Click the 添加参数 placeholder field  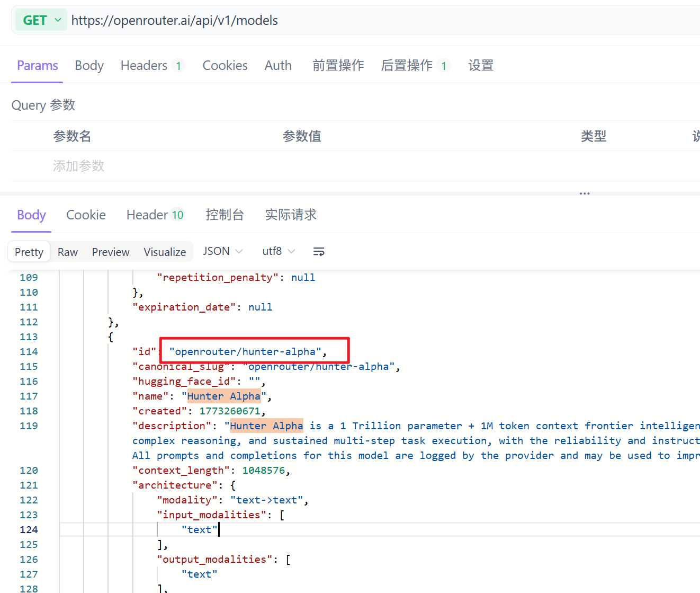coord(78,166)
